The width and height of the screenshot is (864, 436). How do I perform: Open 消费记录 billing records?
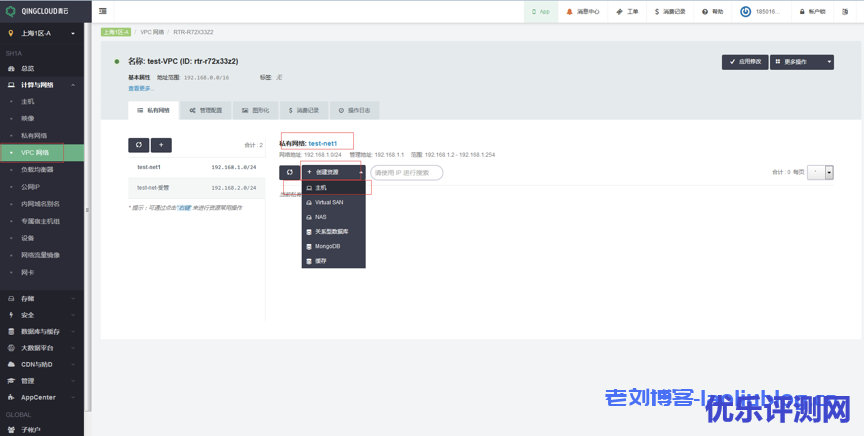point(670,12)
